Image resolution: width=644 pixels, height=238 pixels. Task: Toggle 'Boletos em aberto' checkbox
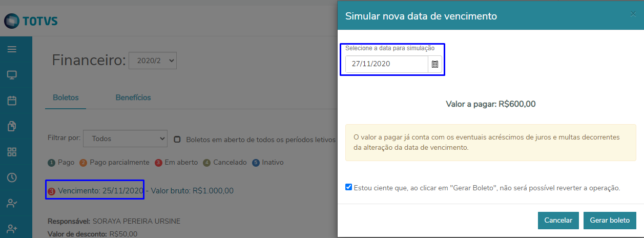(177, 139)
